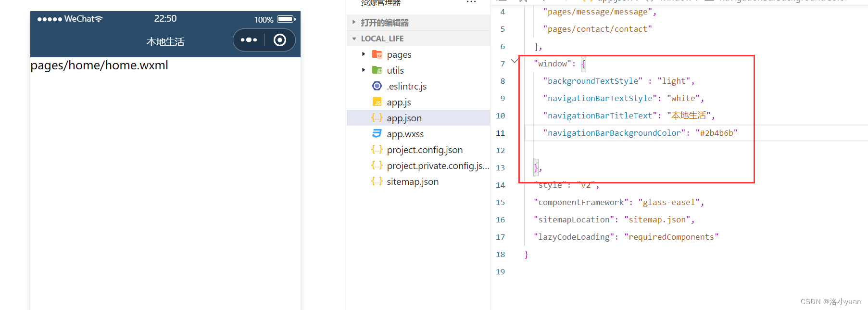Expand the pages folder arrow

click(x=364, y=54)
